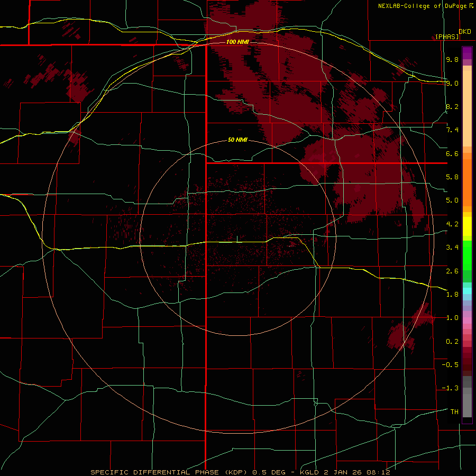
Task: Select the 8.2 scale value
Action: click(452, 106)
